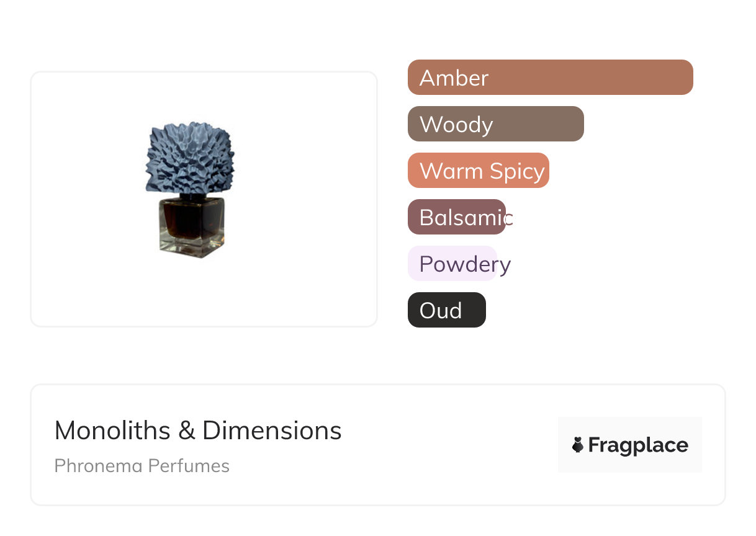Screen dimensions: 756x536
Task: Click the "Balsamic" accord text label
Action: tap(466, 217)
